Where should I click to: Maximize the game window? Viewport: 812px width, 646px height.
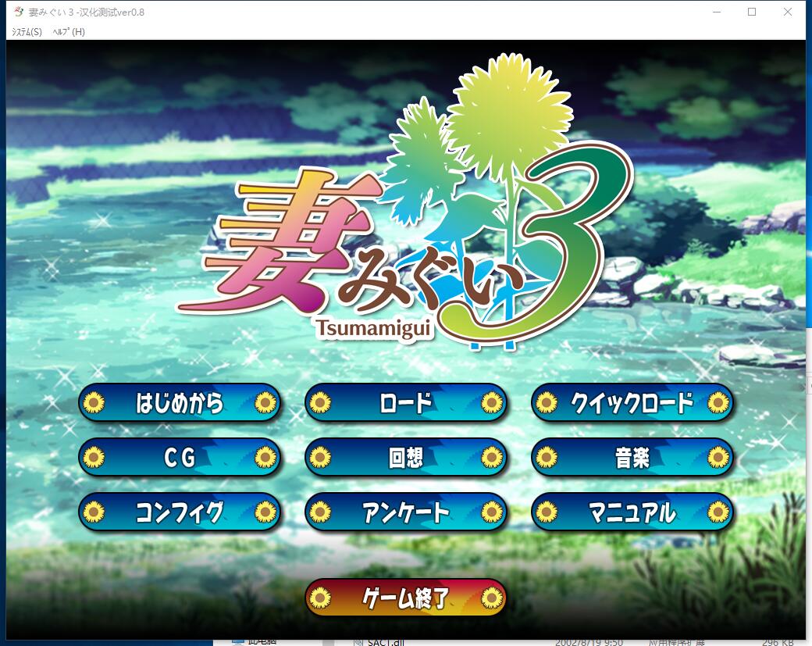pyautogui.click(x=752, y=12)
